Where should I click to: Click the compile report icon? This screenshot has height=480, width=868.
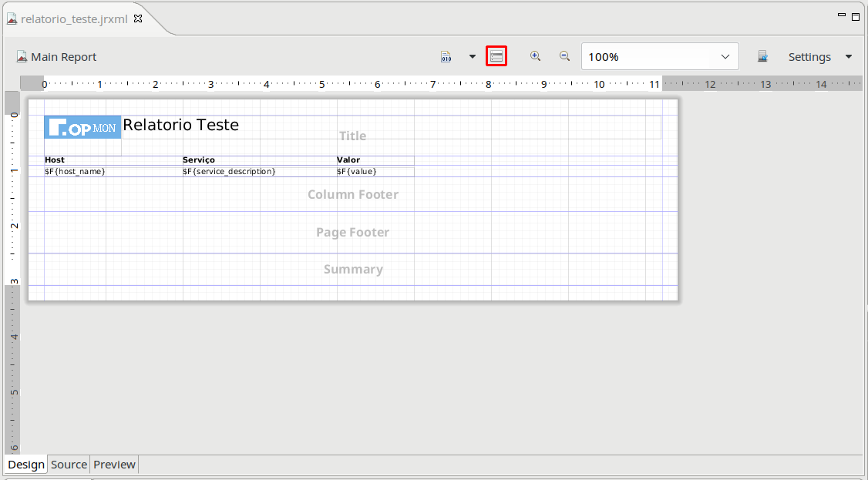pyautogui.click(x=446, y=57)
